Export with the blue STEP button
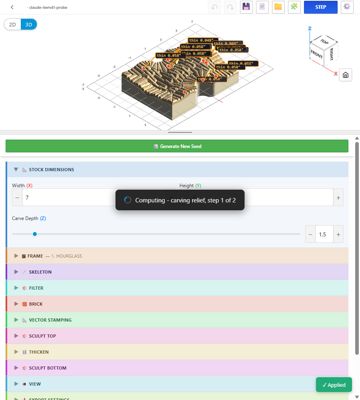The image size is (360, 400). (320, 7)
